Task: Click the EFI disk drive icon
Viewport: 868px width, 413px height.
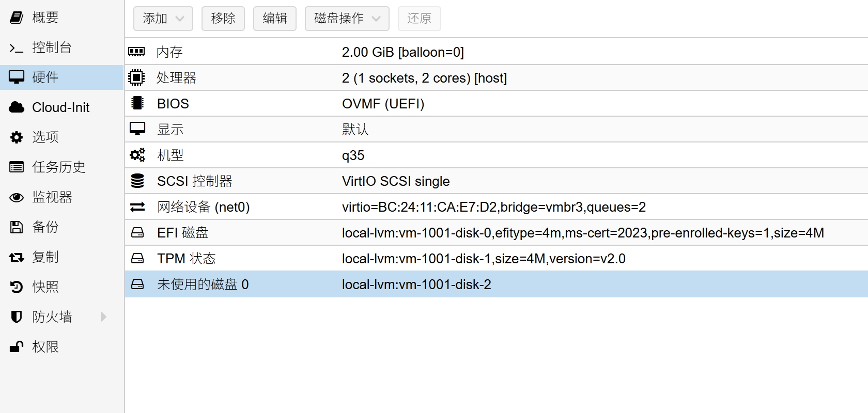Action: pos(137,232)
